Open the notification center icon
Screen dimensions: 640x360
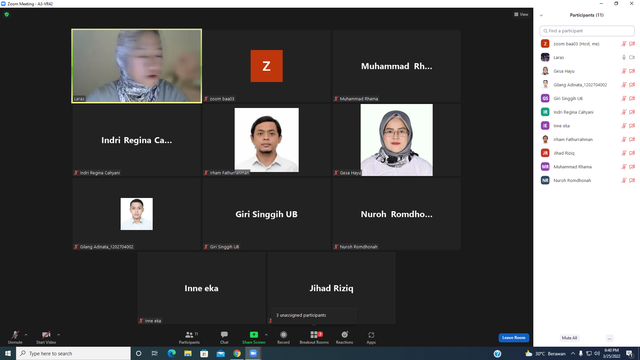630,353
